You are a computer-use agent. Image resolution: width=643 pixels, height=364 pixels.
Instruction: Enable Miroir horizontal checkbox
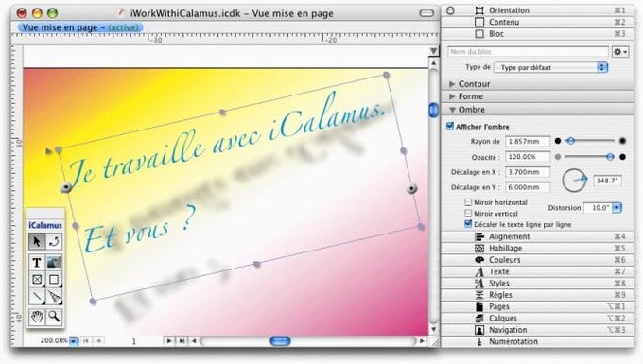point(468,202)
